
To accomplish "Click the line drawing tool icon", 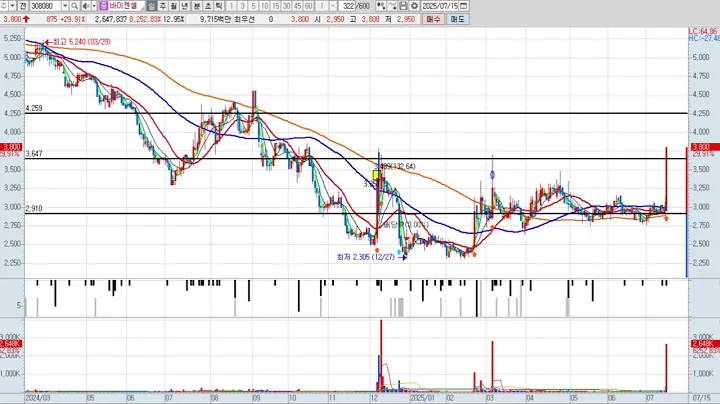I will (x=392, y=6).
